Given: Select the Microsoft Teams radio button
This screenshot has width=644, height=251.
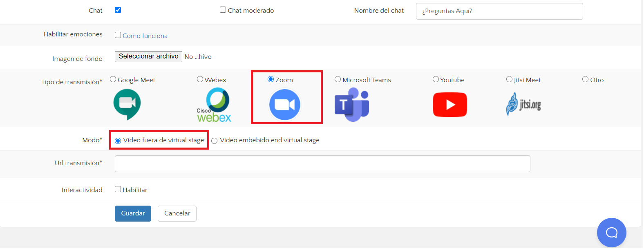Looking at the screenshot, I should (x=338, y=79).
